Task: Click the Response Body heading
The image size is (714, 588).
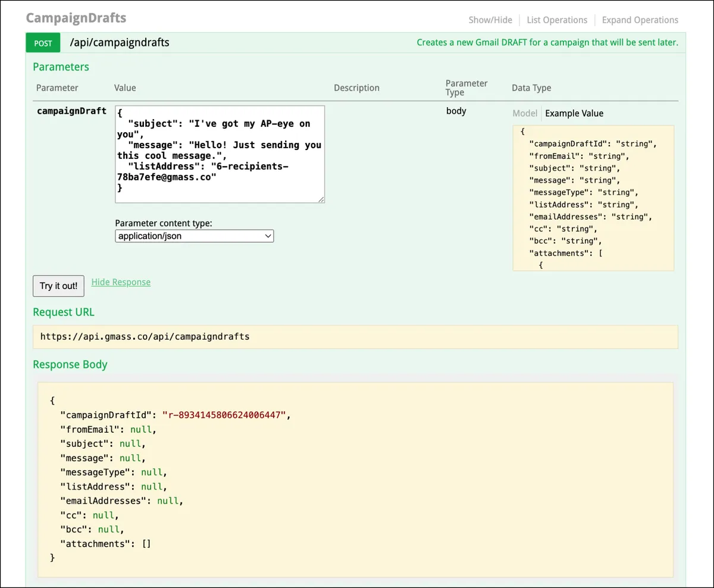Action: coord(70,364)
